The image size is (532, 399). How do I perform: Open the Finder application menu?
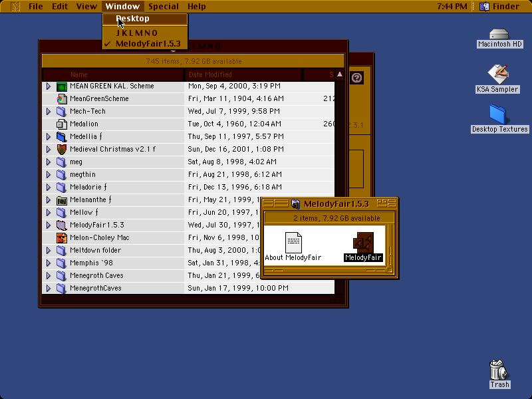[499, 6]
